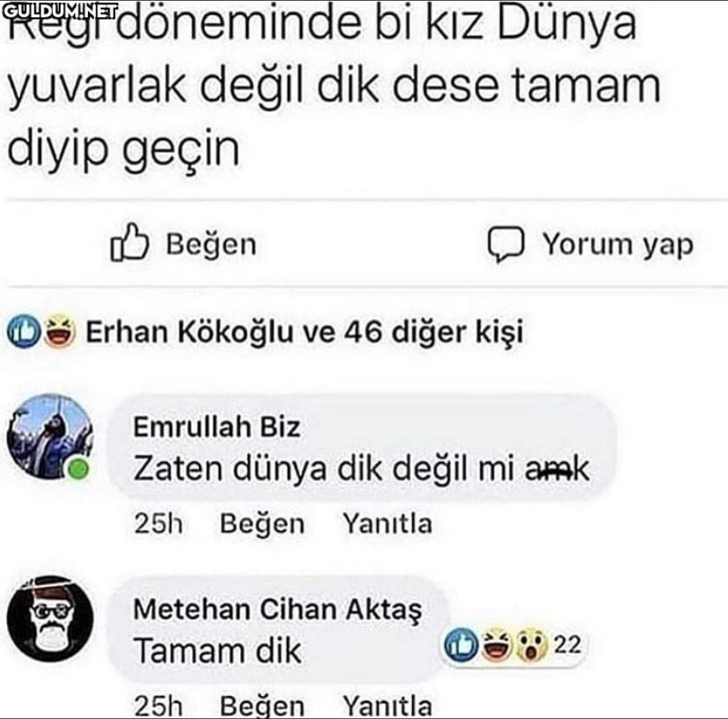This screenshot has width=728, height=719.
Task: Click the wow emoji on Metehan's comment
Action: pos(531,645)
